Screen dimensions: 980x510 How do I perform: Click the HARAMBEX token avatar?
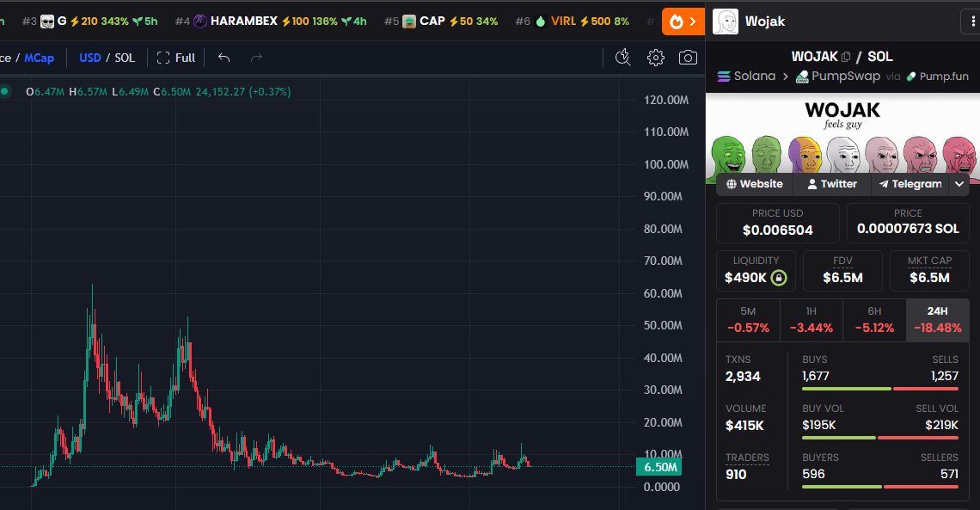[x=200, y=22]
